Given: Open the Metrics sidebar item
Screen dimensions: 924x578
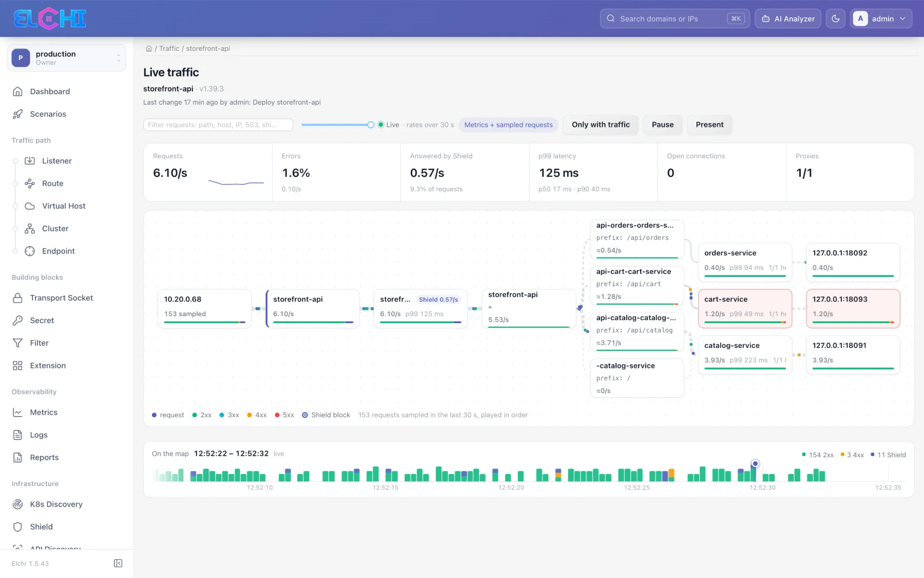Looking at the screenshot, I should (67, 413).
